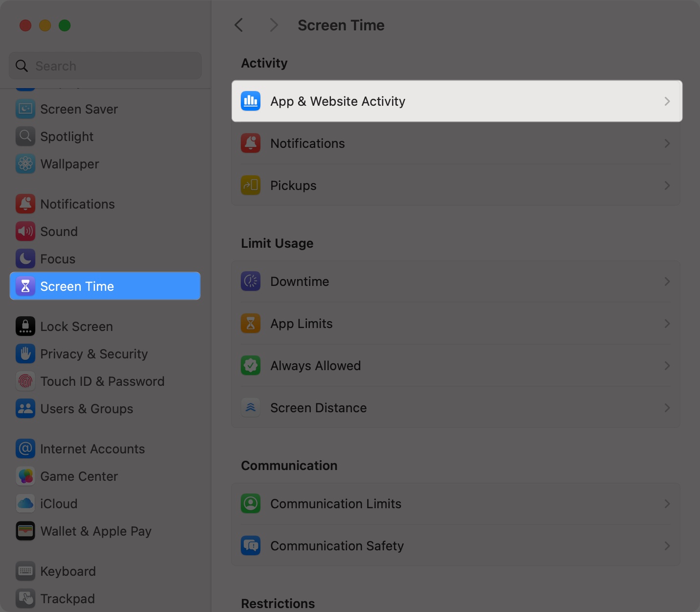Click the Spotlight magnifying glass icon

tap(25, 136)
